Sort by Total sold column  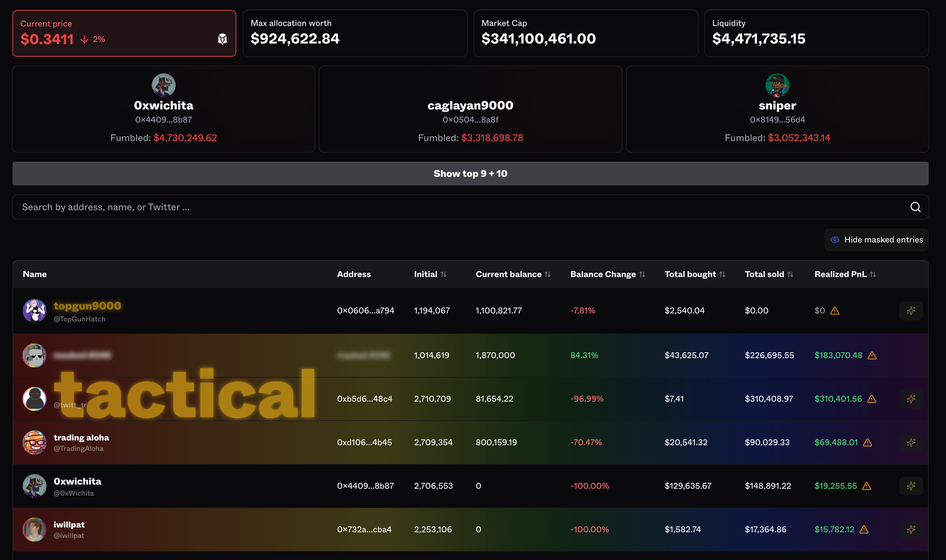point(790,274)
